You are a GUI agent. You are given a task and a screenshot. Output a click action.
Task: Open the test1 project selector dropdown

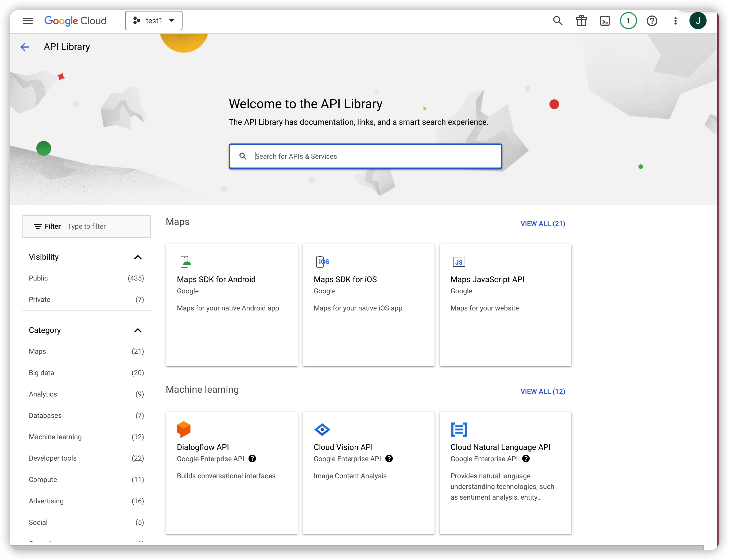154,21
